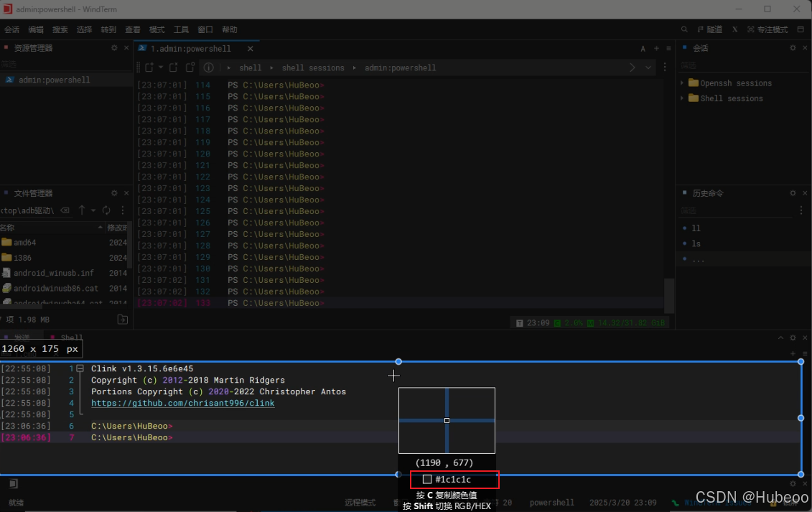Open dropdown beside the up-directory arrow
Screen dimensions: 812x512
pyautogui.click(x=93, y=210)
